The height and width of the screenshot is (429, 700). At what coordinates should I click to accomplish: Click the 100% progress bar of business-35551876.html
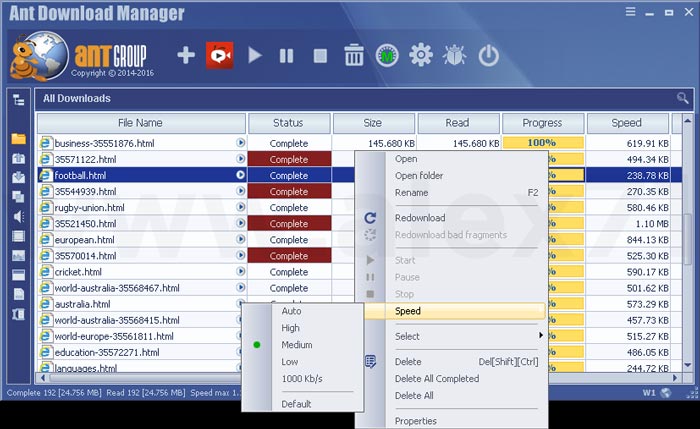(543, 143)
